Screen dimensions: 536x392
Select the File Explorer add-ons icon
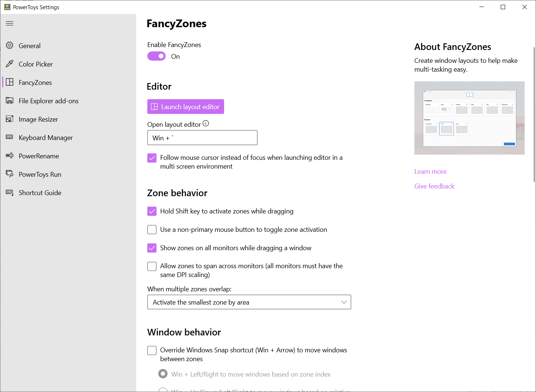coord(10,101)
